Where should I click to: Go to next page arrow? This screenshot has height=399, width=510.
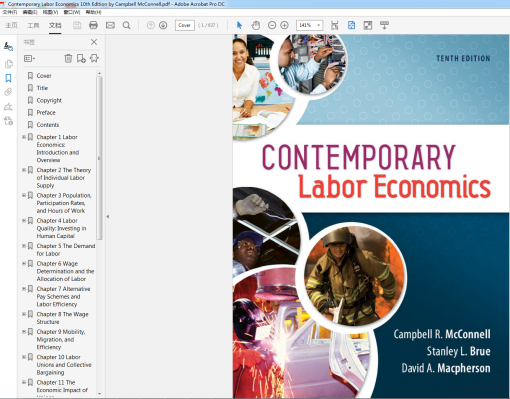point(163,25)
